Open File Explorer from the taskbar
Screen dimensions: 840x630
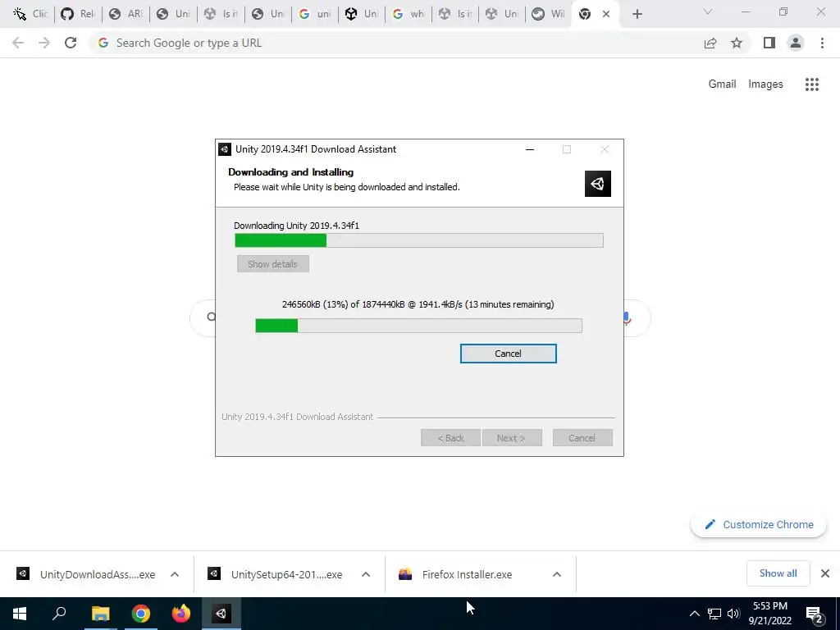tap(100, 614)
